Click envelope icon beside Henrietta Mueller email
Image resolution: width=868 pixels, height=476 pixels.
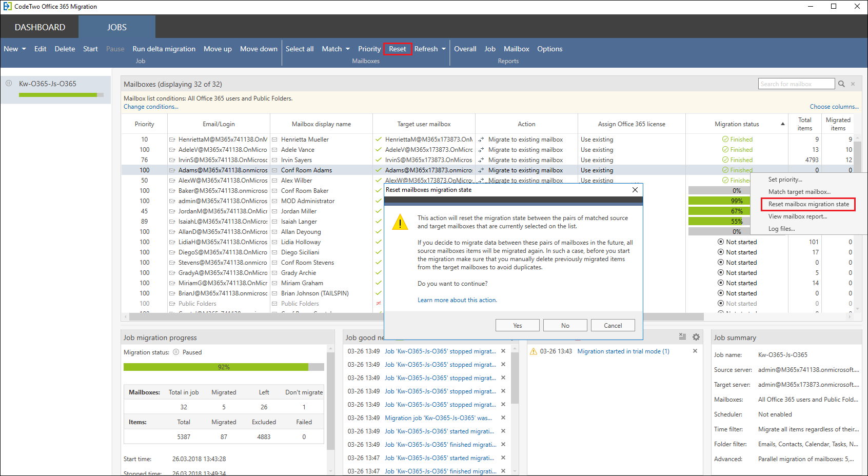coord(172,139)
